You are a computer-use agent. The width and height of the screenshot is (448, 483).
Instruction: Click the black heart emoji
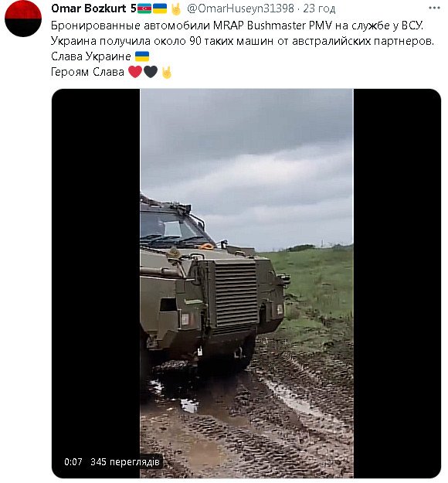(x=151, y=72)
